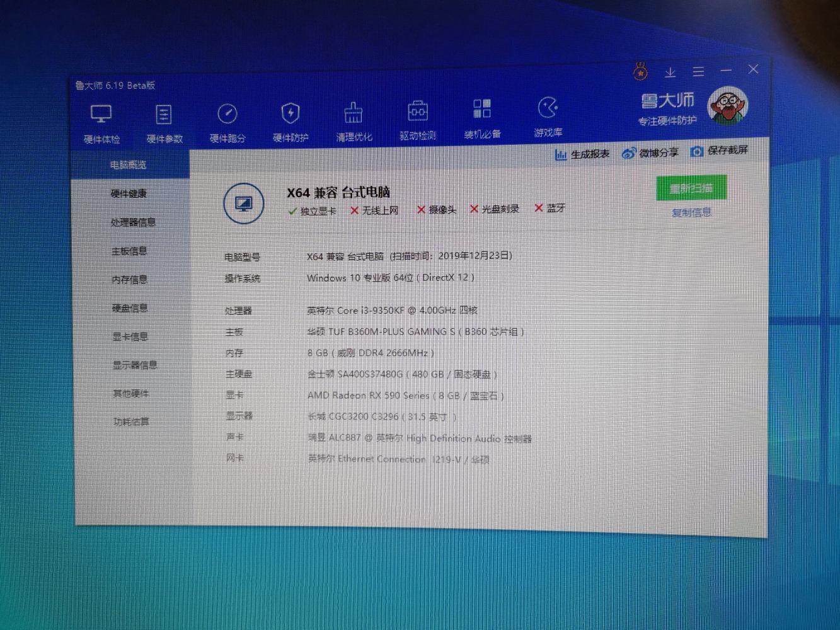
Task: Click the Windows 10 专业版 64位 system value
Action: [x=391, y=277]
